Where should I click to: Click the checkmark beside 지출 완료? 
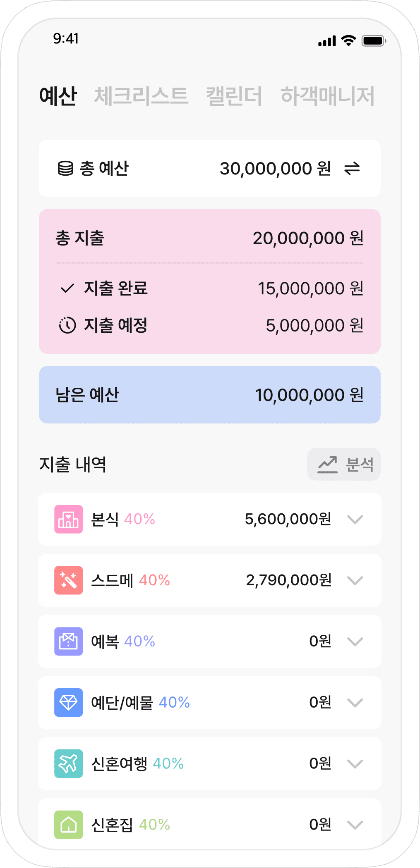pos(67,288)
